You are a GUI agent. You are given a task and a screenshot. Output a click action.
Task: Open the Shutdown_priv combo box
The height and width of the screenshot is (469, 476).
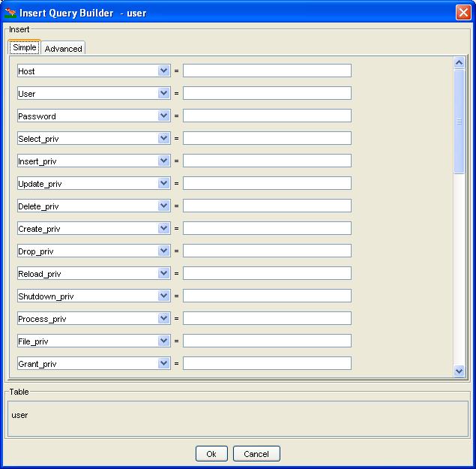164,296
